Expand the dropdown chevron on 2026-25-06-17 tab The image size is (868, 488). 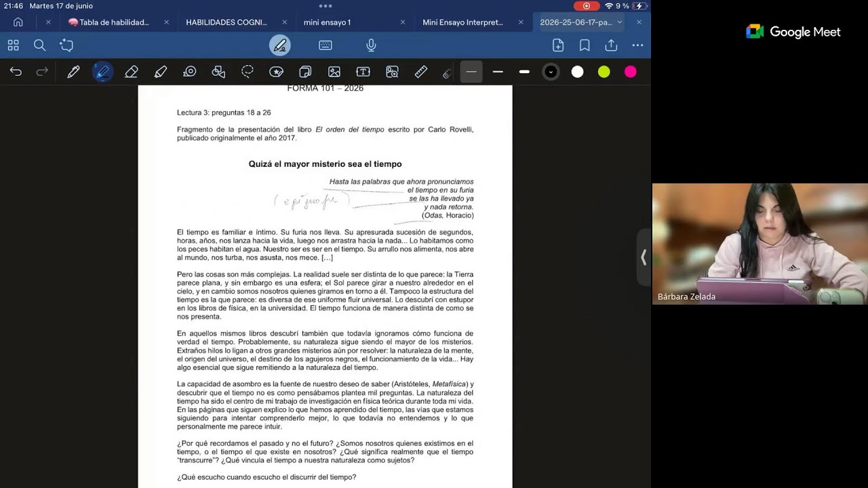619,22
